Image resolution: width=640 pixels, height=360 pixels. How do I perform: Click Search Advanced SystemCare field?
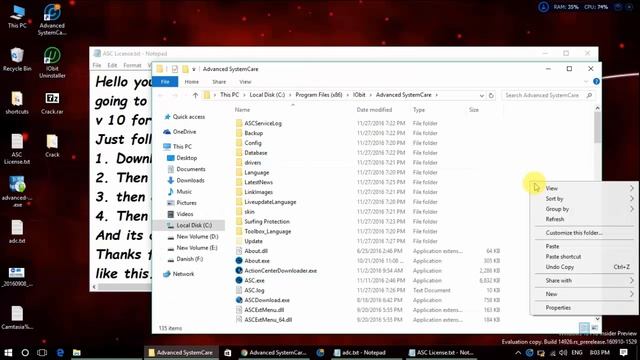click(547, 95)
